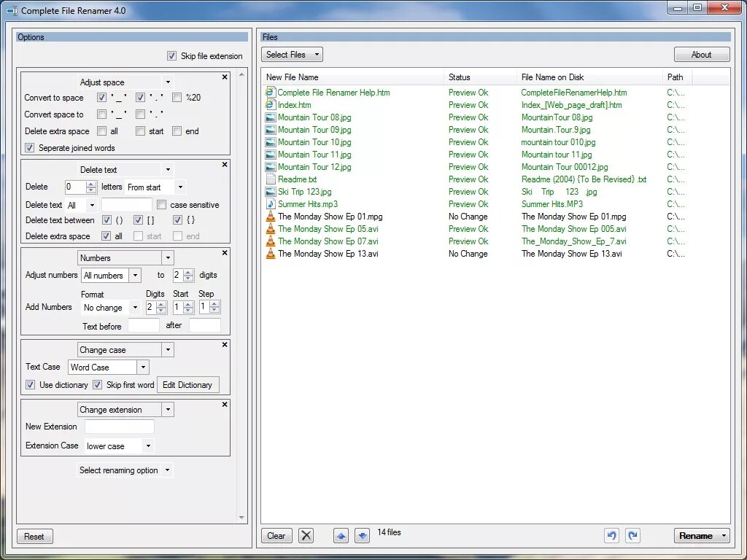Open the Select Files dropdown button
Image resolution: width=747 pixels, height=560 pixels.
click(292, 55)
